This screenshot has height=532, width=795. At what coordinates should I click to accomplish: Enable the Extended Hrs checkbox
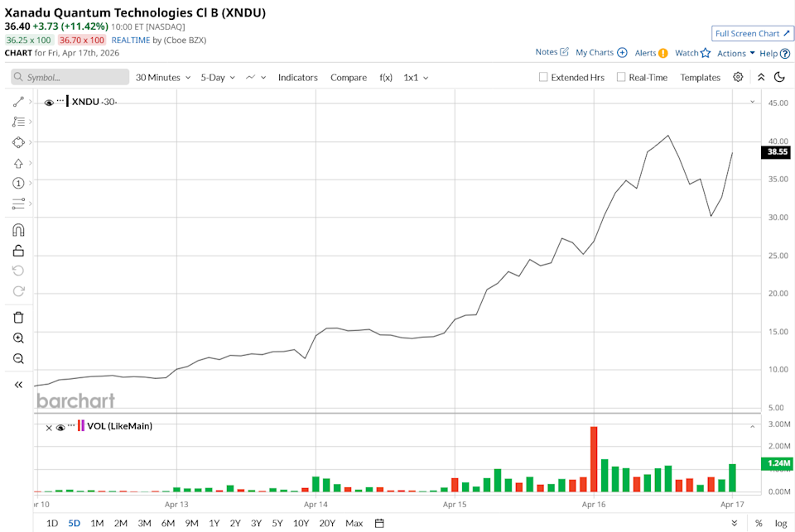pos(543,77)
